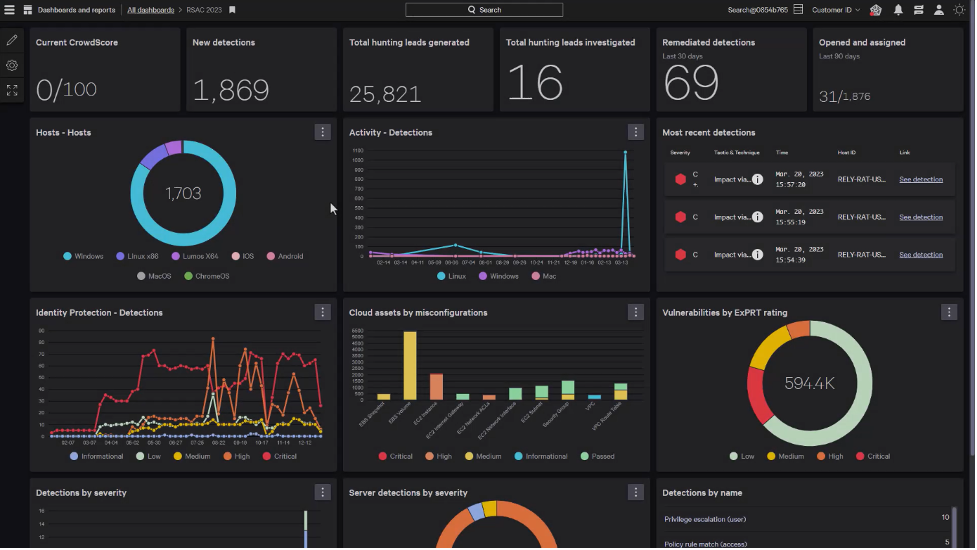Click the edit pencil icon in sidebar

click(x=12, y=40)
